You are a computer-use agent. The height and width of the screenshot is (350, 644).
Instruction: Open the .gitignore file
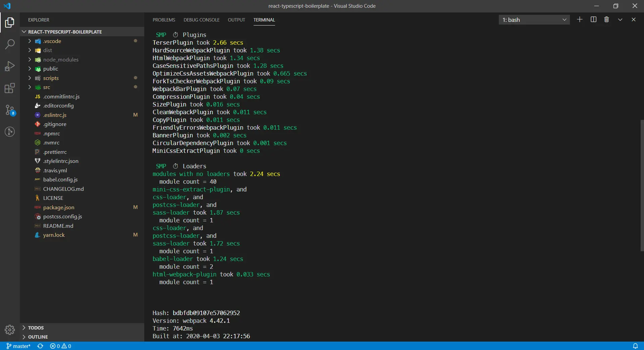click(82, 124)
